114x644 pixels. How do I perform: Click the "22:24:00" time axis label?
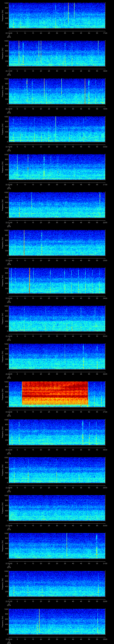(x=9, y=336)
